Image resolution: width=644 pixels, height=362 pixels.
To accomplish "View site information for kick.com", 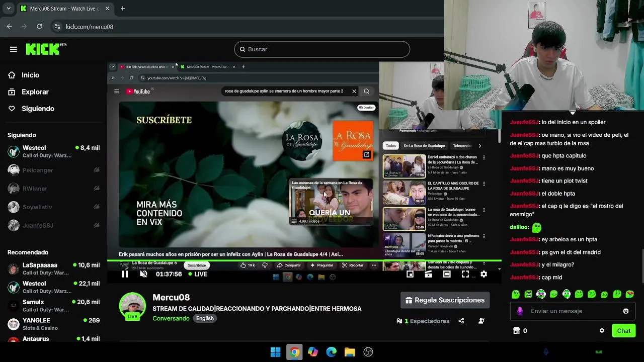I will pos(57,27).
